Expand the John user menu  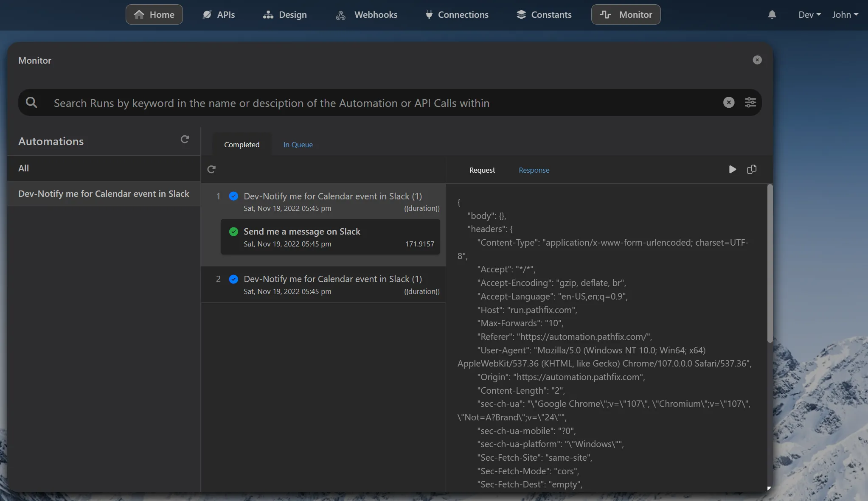tap(845, 15)
